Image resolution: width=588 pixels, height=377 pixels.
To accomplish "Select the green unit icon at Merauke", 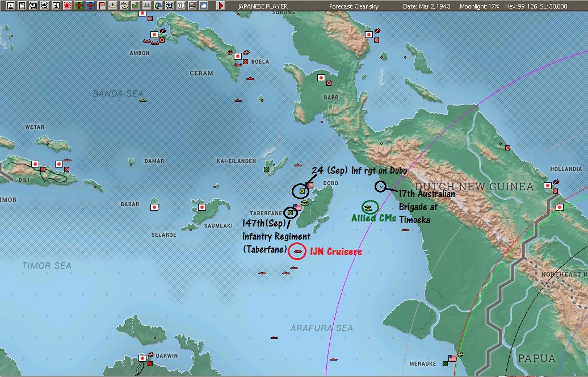I will [x=445, y=363].
